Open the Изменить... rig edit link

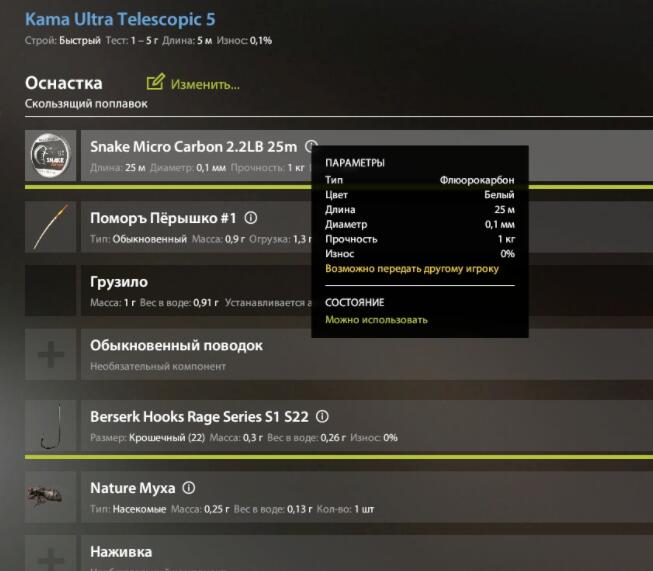(x=205, y=85)
